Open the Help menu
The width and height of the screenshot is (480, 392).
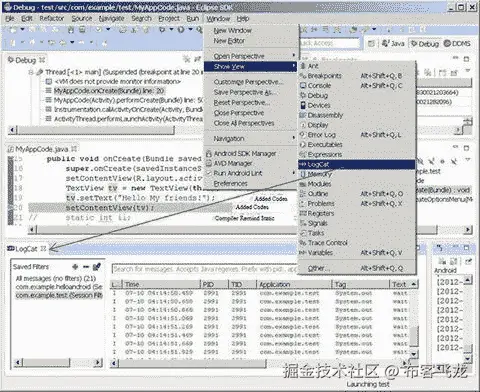(x=243, y=19)
